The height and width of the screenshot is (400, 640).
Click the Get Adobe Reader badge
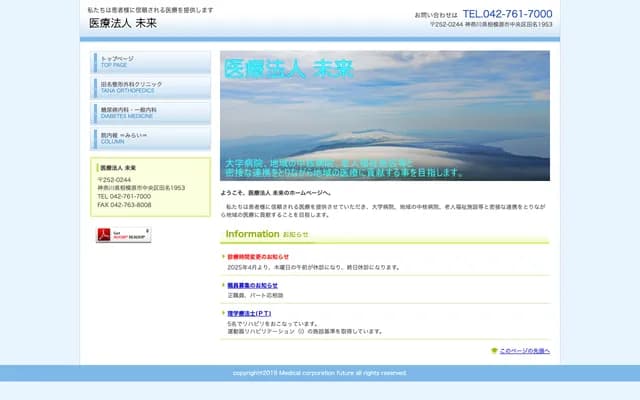(x=123, y=235)
